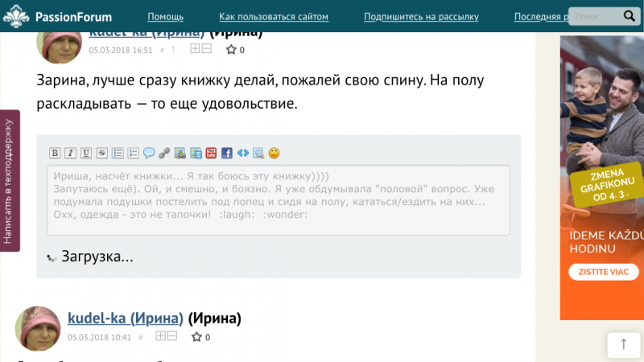The width and height of the screenshot is (644, 362).
Task: Open the Помощь menu link
Action: [166, 17]
